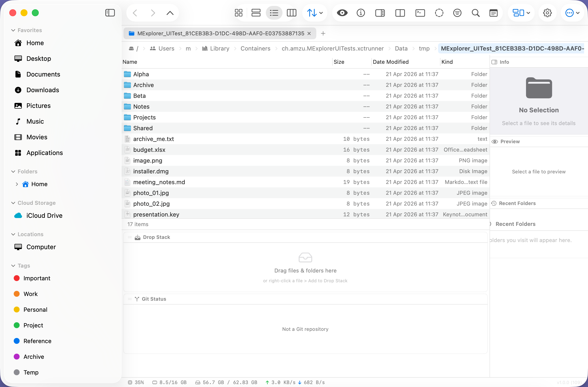Image resolution: width=588 pixels, height=387 pixels.
Task: Select the Alpha folder
Action: point(306,74)
